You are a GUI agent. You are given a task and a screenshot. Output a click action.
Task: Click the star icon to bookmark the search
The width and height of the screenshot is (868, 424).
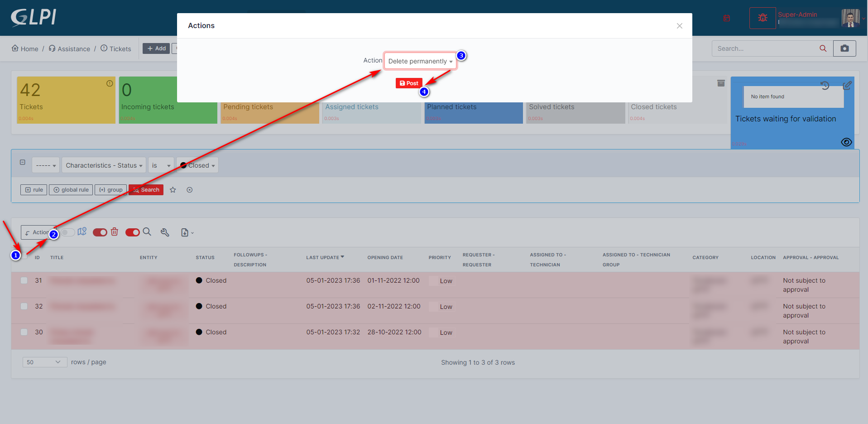(173, 190)
